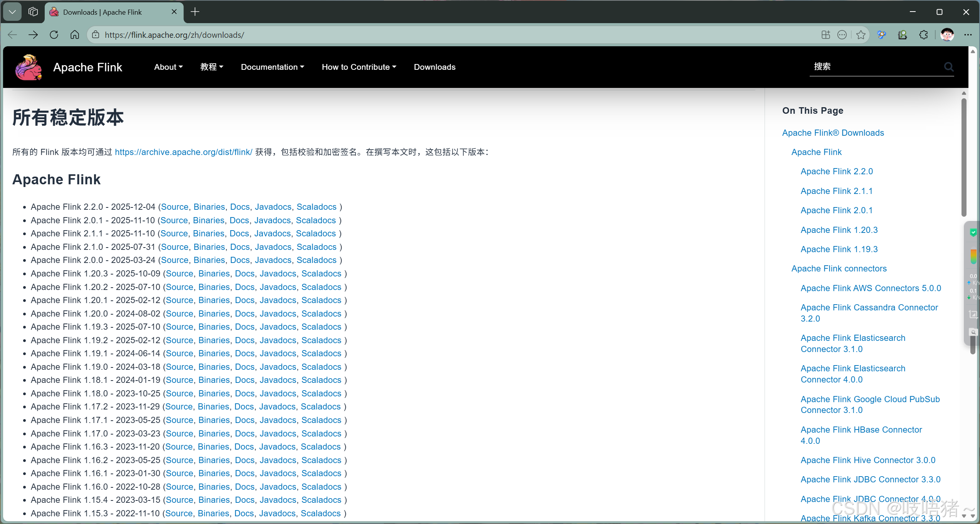The width and height of the screenshot is (980, 524).
Task: Add page to favorites star icon
Action: click(x=861, y=35)
